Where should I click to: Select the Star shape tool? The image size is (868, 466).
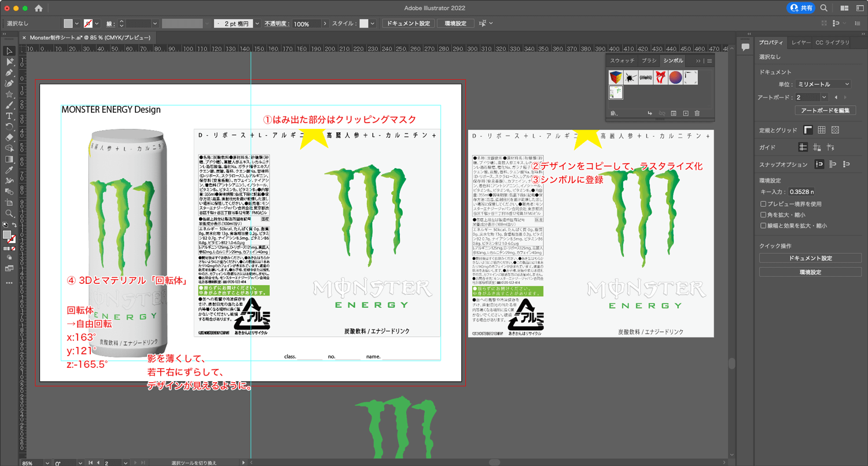click(9, 94)
